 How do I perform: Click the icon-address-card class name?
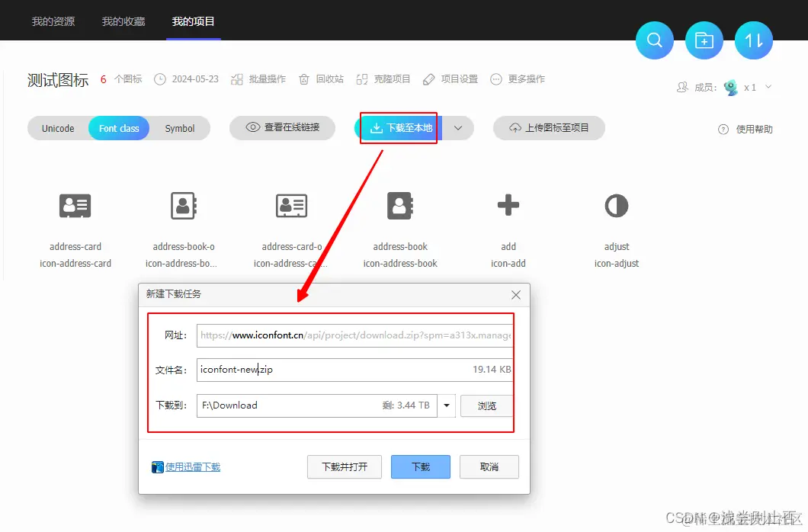[x=75, y=263]
